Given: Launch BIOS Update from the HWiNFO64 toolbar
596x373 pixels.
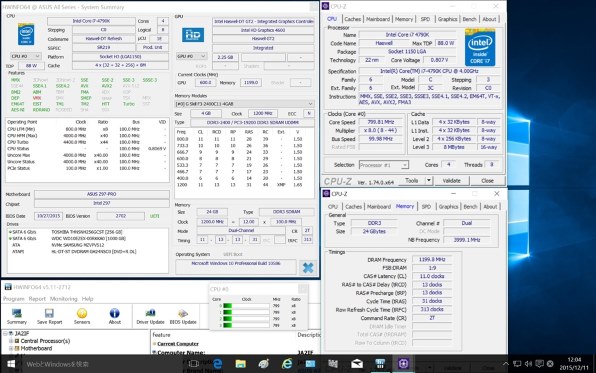Looking at the screenshot, I should click(x=183, y=316).
